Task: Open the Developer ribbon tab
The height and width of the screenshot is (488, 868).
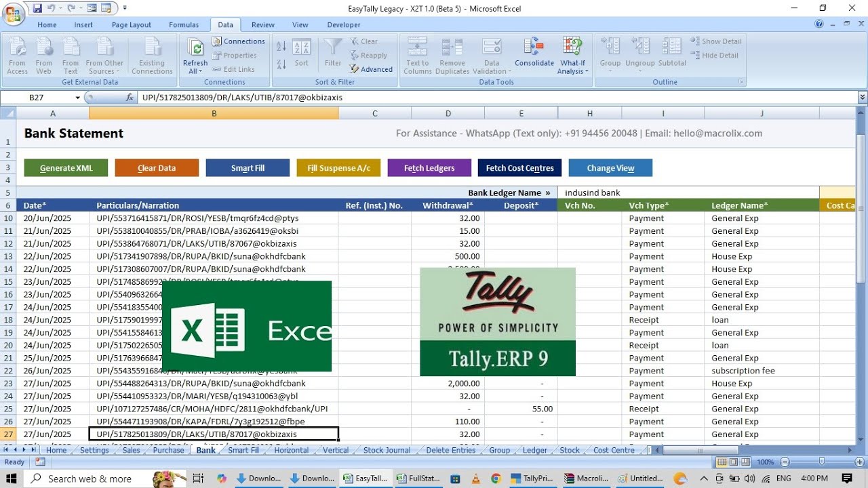Action: [x=344, y=24]
